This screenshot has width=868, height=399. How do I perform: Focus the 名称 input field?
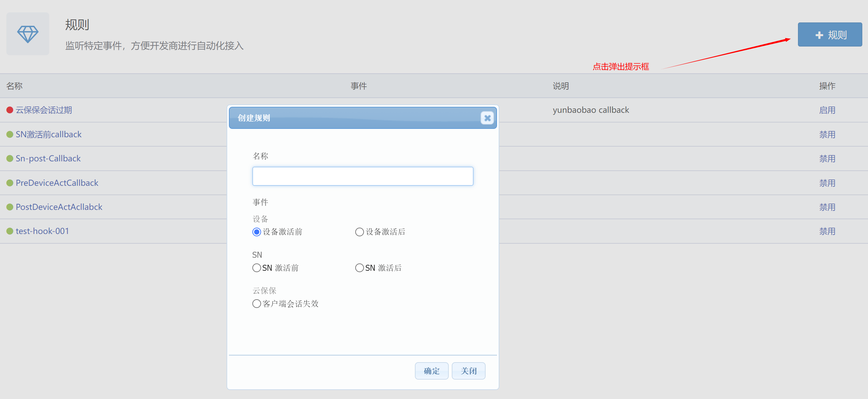coord(363,176)
